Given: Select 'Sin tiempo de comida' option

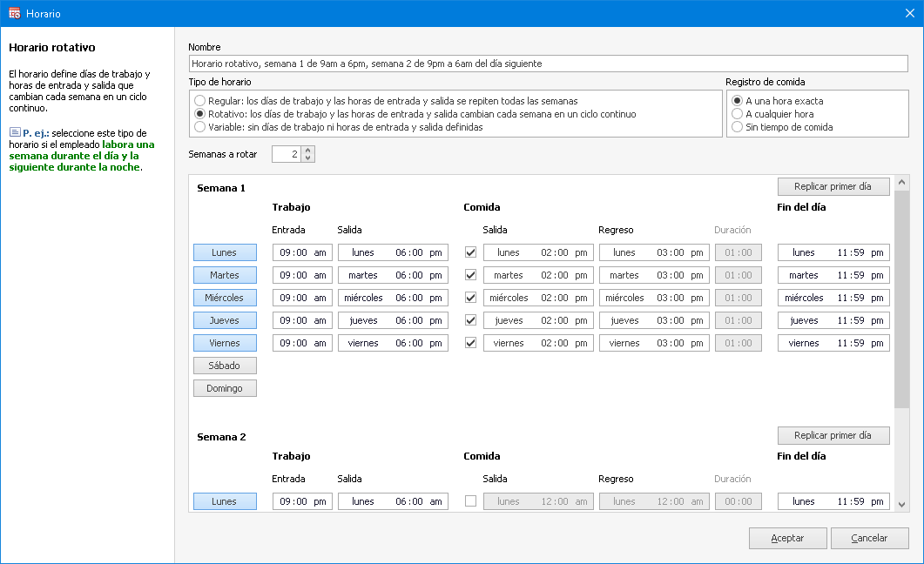Looking at the screenshot, I should [738, 127].
